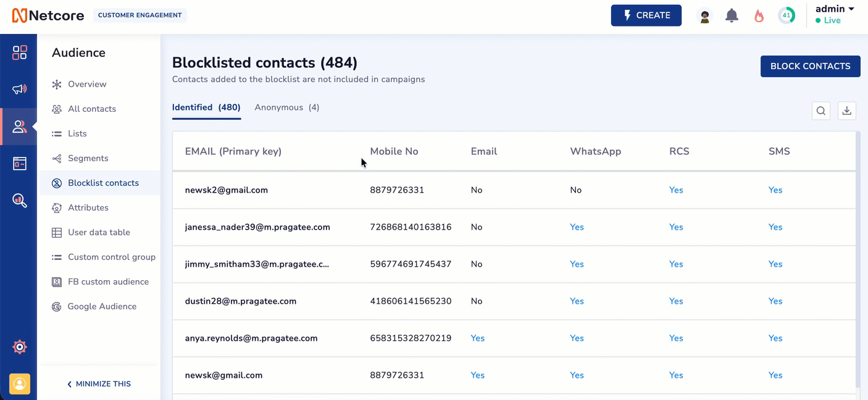The image size is (868, 400).
Task: Click SMS Yes link for newsk2@gmail.com
Action: (775, 190)
